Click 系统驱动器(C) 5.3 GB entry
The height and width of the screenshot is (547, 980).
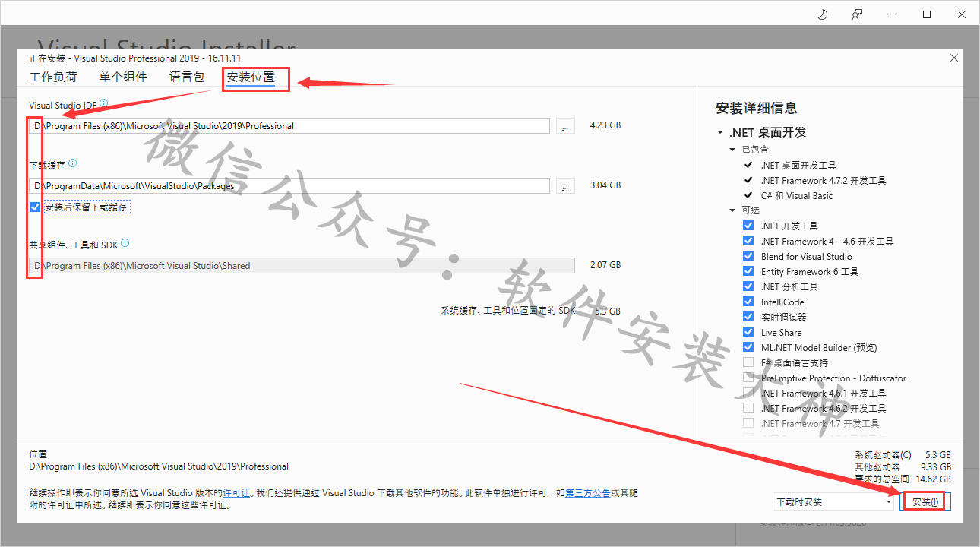(x=903, y=455)
